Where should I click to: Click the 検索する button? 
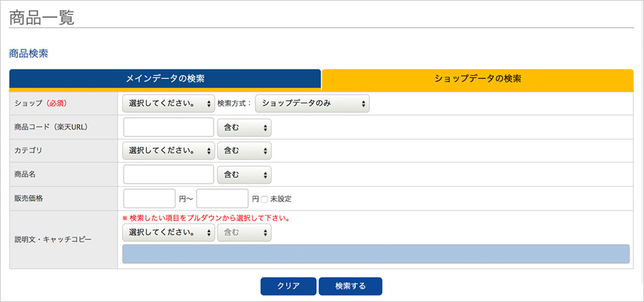coord(351,286)
